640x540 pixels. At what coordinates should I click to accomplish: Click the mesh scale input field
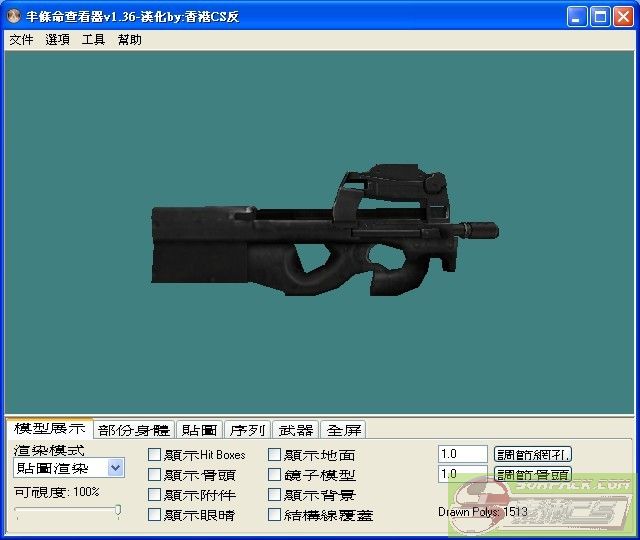click(462, 454)
